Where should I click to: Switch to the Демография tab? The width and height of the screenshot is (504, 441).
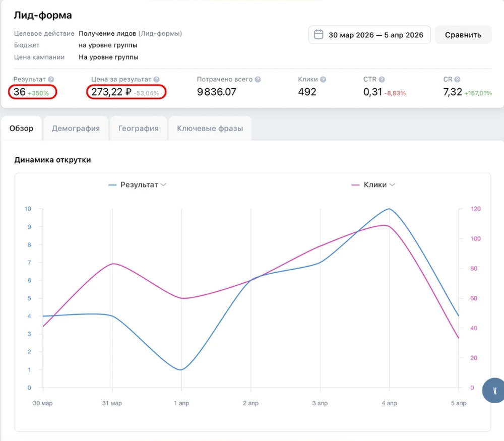click(76, 128)
